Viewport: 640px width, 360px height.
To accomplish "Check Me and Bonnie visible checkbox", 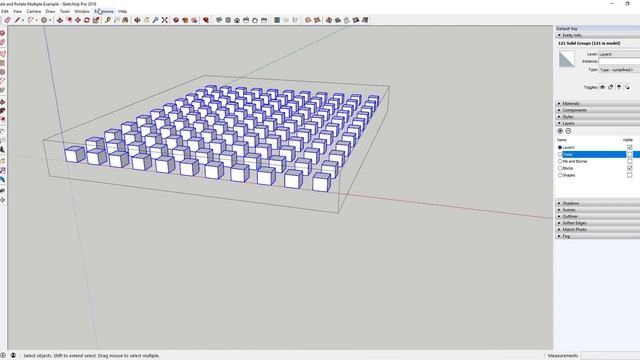I will click(629, 161).
